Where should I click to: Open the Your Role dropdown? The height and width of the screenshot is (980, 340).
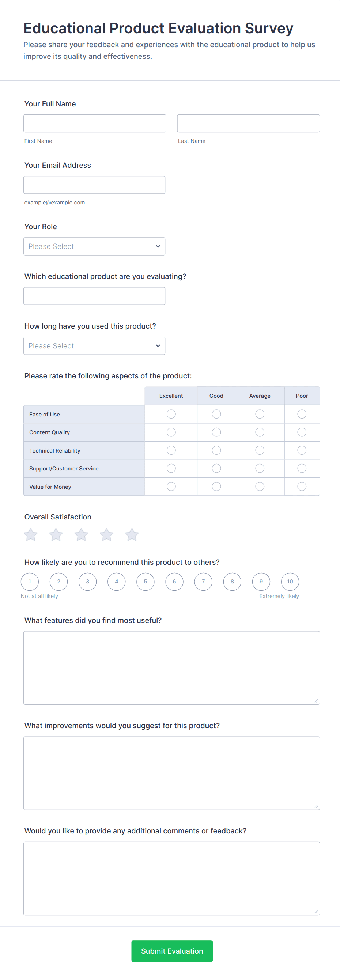coord(94,246)
